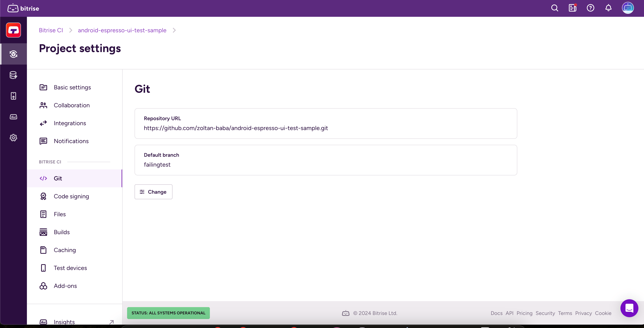
Task: Click the user avatar in top right
Action: click(x=628, y=8)
